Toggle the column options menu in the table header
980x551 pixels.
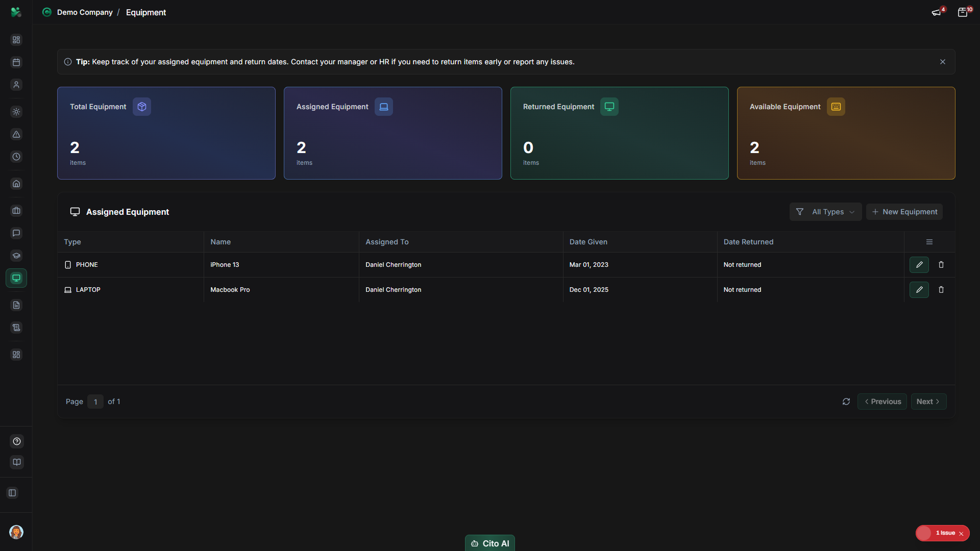pyautogui.click(x=928, y=241)
